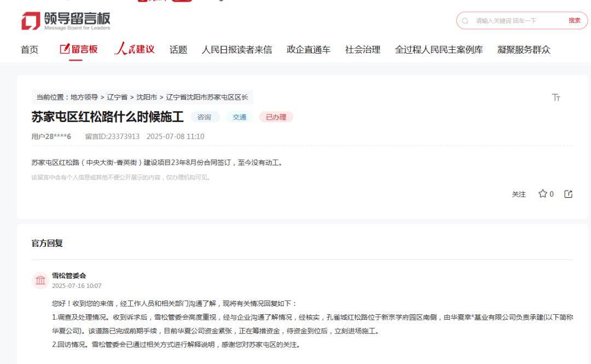This screenshot has height=364, width=591.
Task: Click the 领导留言板 site logo
Action: coord(66,21)
